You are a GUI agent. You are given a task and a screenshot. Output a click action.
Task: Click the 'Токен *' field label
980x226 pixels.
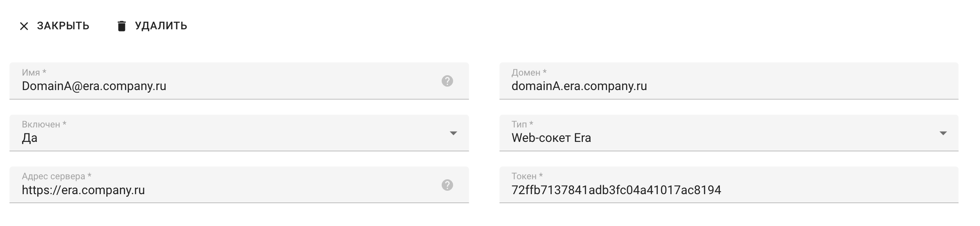tap(527, 176)
